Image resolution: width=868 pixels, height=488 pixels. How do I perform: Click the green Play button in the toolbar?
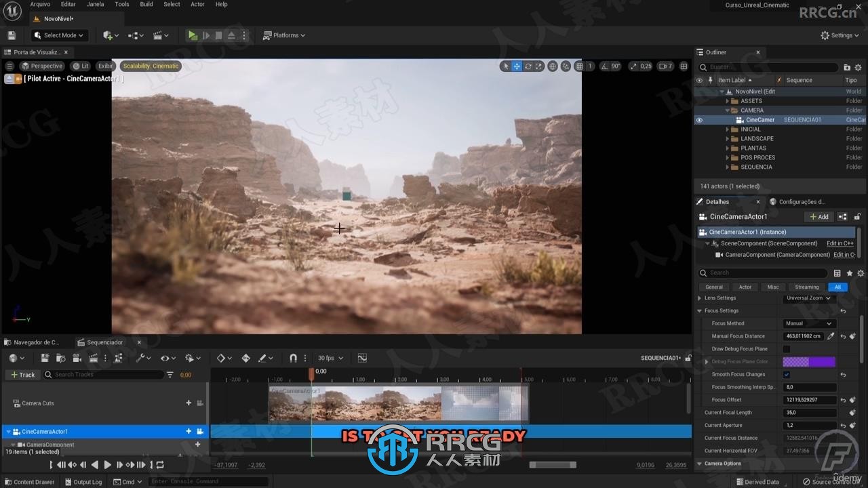pos(193,35)
